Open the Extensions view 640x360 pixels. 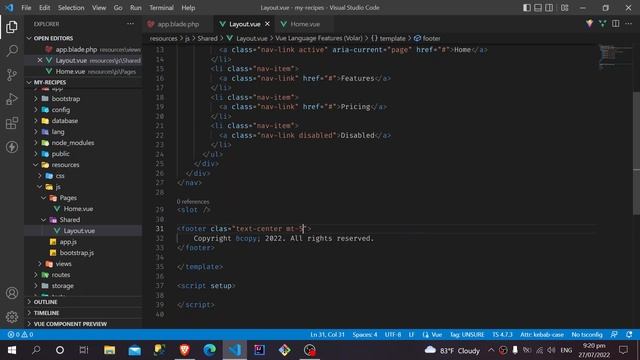pos(12,123)
